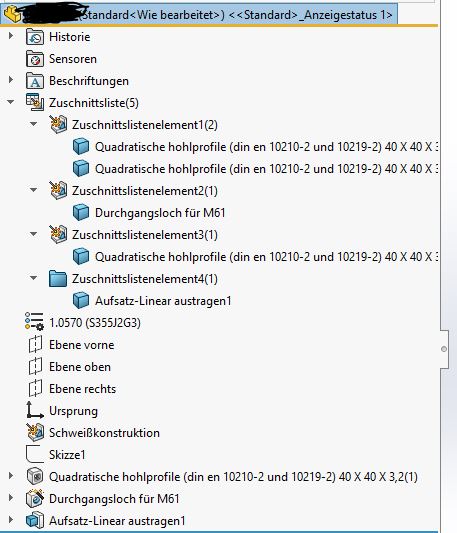Select the material icon for 1.0570 (S355J2G3)
Viewport: 457px width, 533px height.
tap(34, 322)
